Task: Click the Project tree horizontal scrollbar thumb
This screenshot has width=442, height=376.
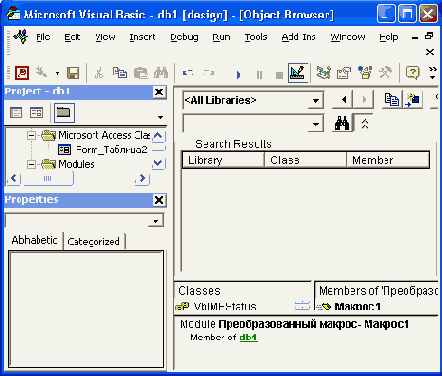Action: click(47, 178)
